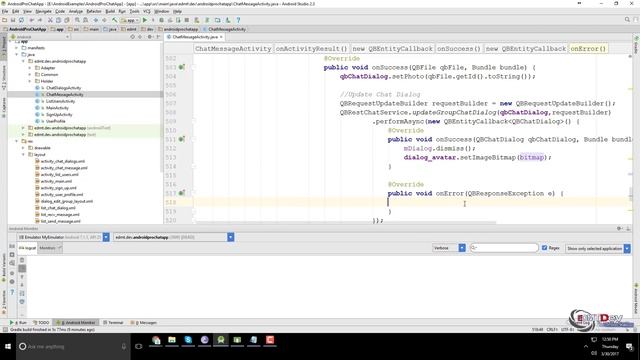Click the Cortana Ask me anything box
The image size is (640, 360).
(x=73, y=346)
